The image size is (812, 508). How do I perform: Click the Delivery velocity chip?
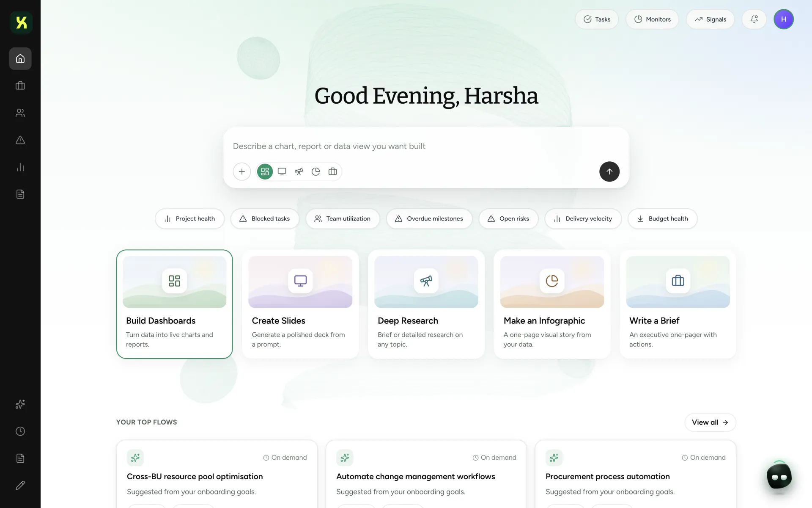(583, 218)
